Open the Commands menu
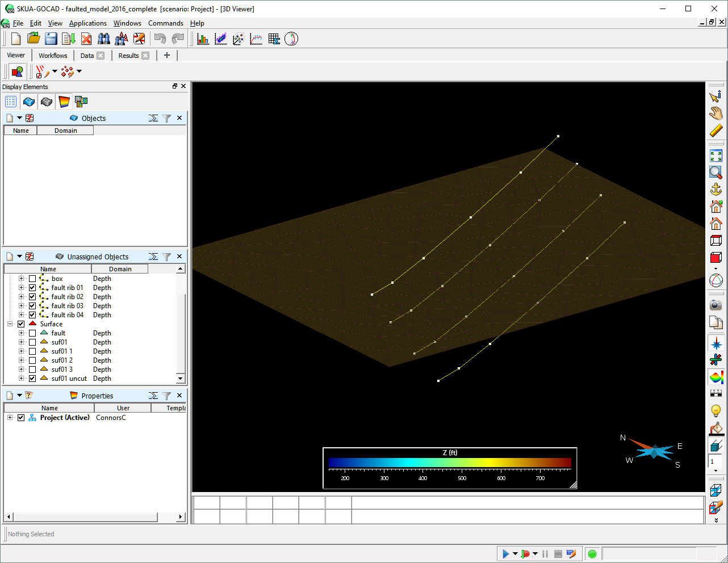This screenshot has width=728, height=563. coord(166,23)
